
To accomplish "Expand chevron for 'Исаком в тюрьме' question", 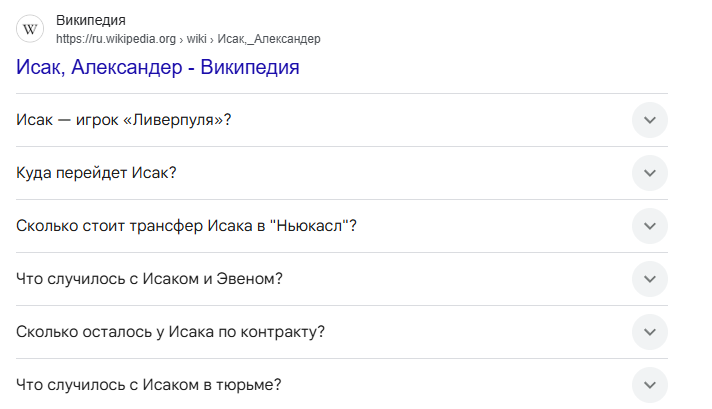I will click(650, 385).
